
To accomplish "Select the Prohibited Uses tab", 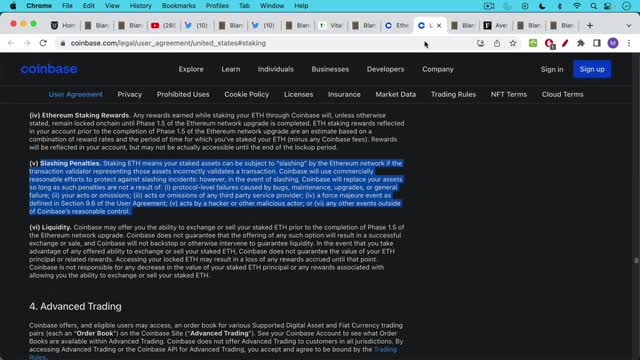I will 183,94.
